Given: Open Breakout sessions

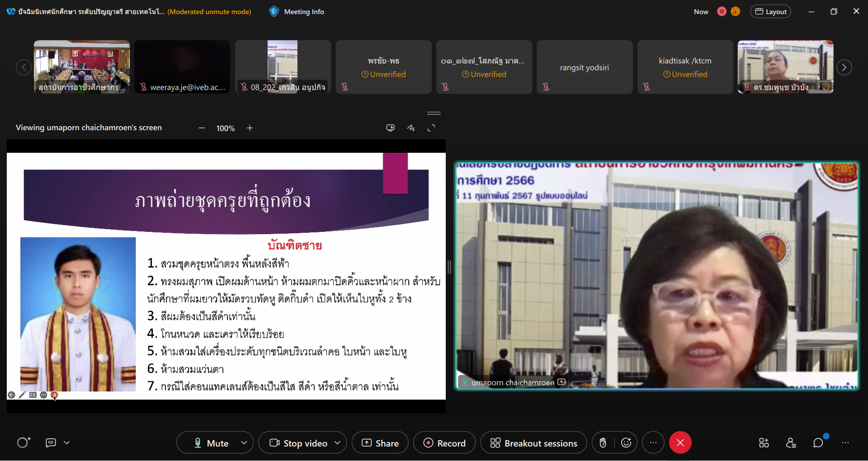Looking at the screenshot, I should [533, 443].
